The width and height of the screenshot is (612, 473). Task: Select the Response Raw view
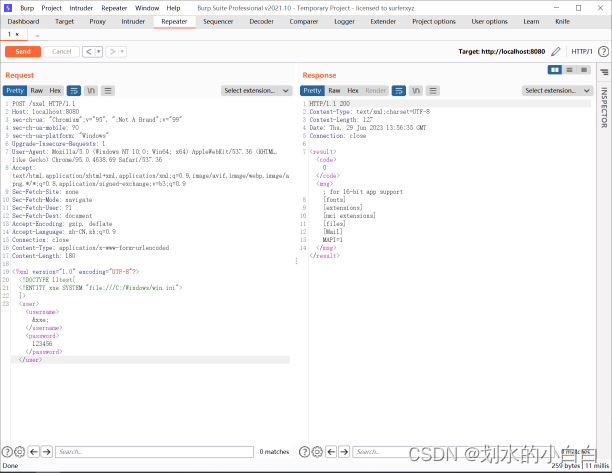tap(334, 91)
